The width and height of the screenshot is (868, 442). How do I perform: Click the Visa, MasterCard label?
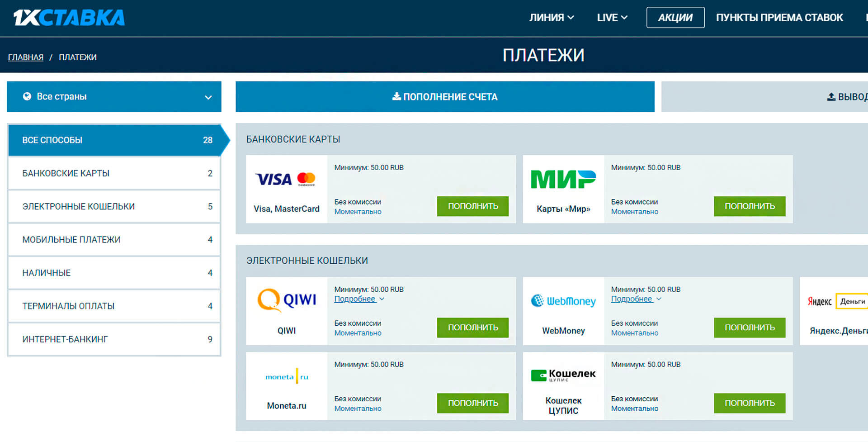tap(287, 209)
